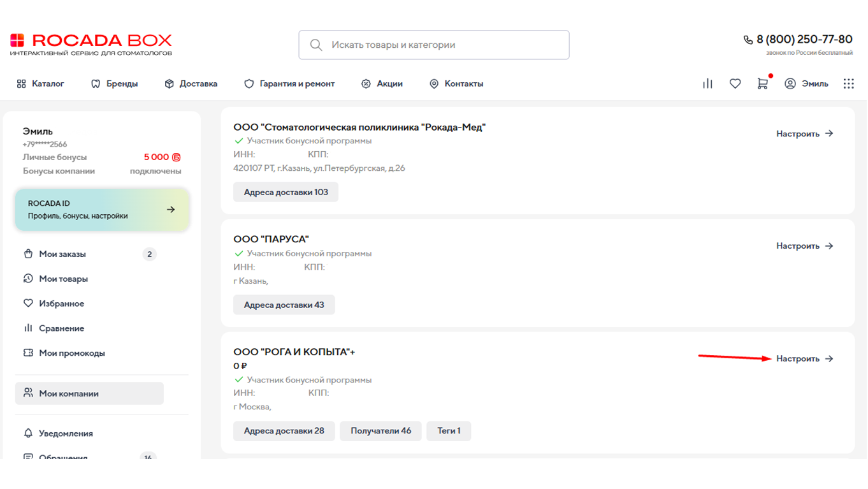Screen dimensions: 868x489
Task: Click the Уведомления bell icon
Action: [28, 434]
